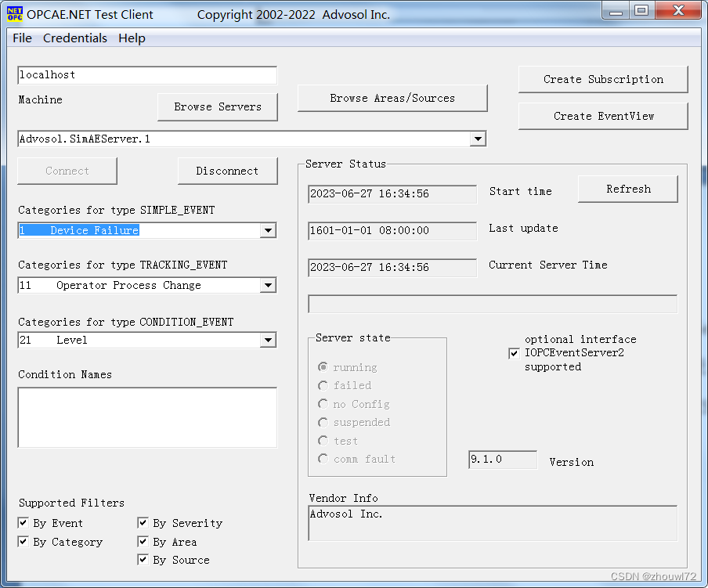The height and width of the screenshot is (588, 708).
Task: Select the failed server state radio
Action: (x=323, y=386)
